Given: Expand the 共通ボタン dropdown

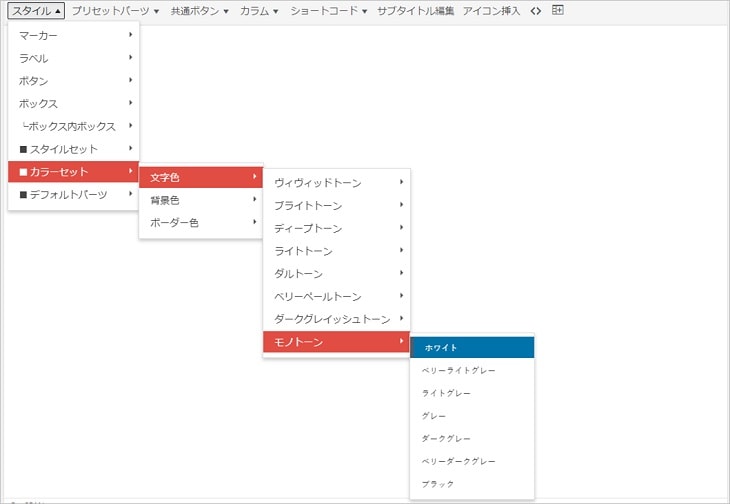Looking at the screenshot, I should point(199,11).
